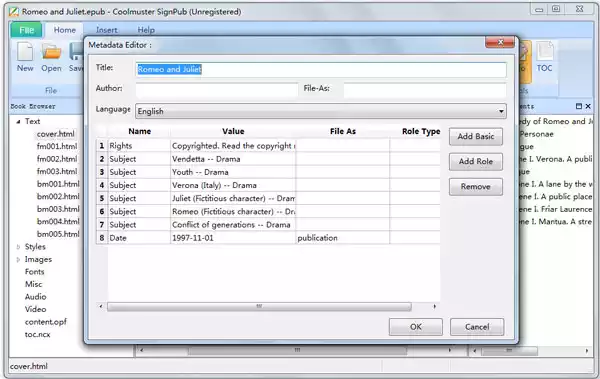Viewport: 600px width, 379px height.
Task: Collapse the Text tree node
Action: coord(18,121)
